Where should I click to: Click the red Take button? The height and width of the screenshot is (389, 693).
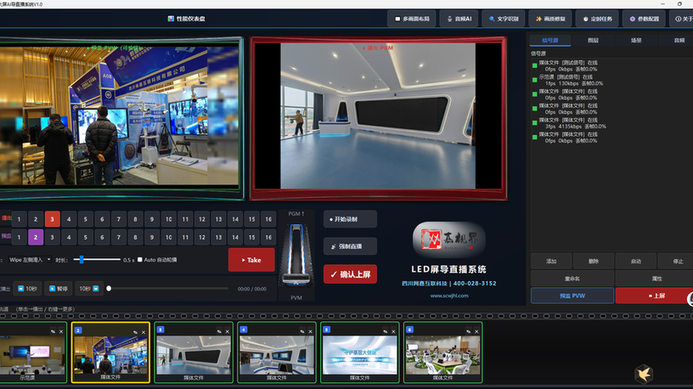click(251, 260)
